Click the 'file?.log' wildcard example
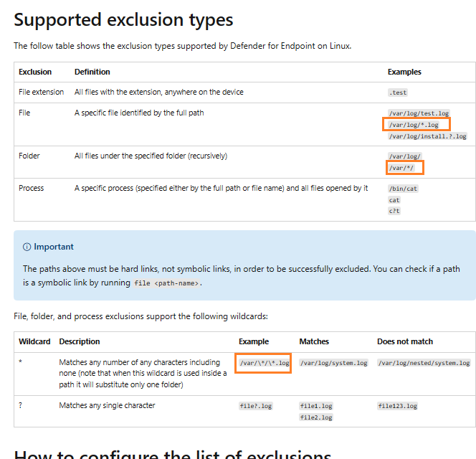Screen dimensions: 476x459 click(256, 406)
